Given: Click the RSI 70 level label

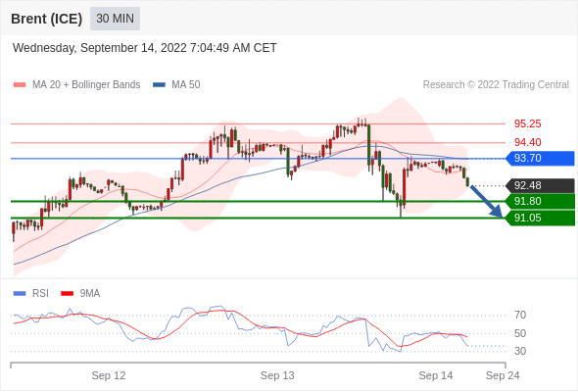Looking at the screenshot, I should point(520,316).
